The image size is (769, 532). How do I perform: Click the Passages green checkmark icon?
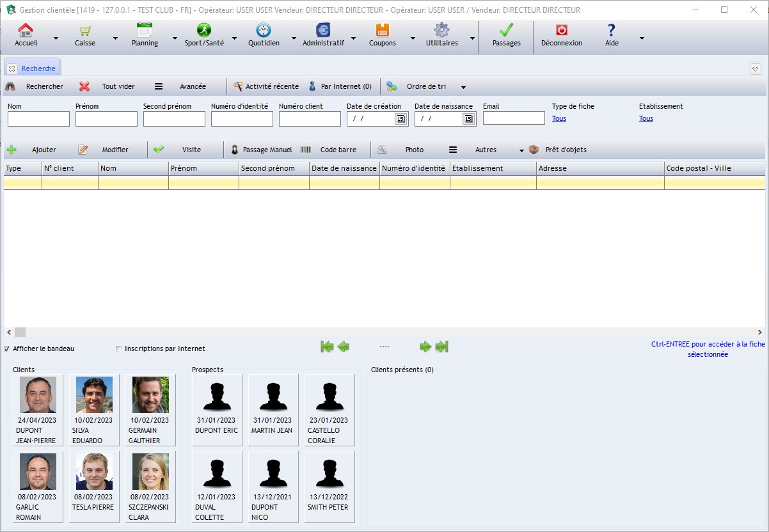pos(506,30)
